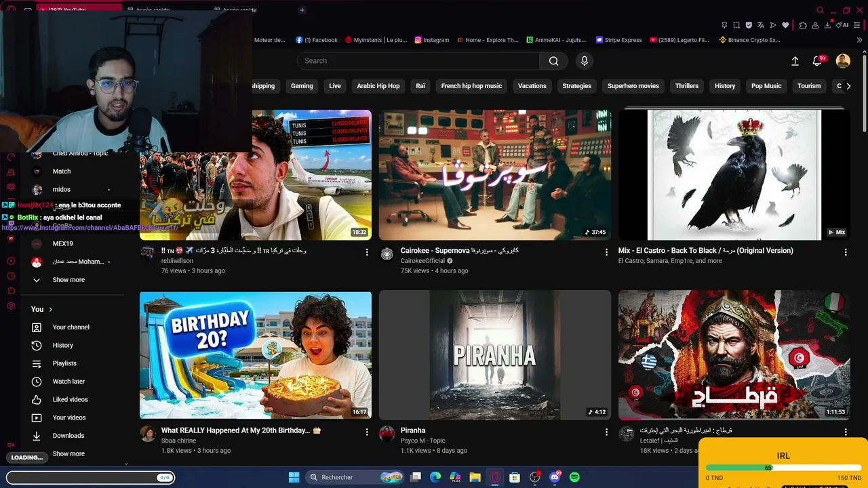Click the IRL donation goal progress bar

coord(783,468)
